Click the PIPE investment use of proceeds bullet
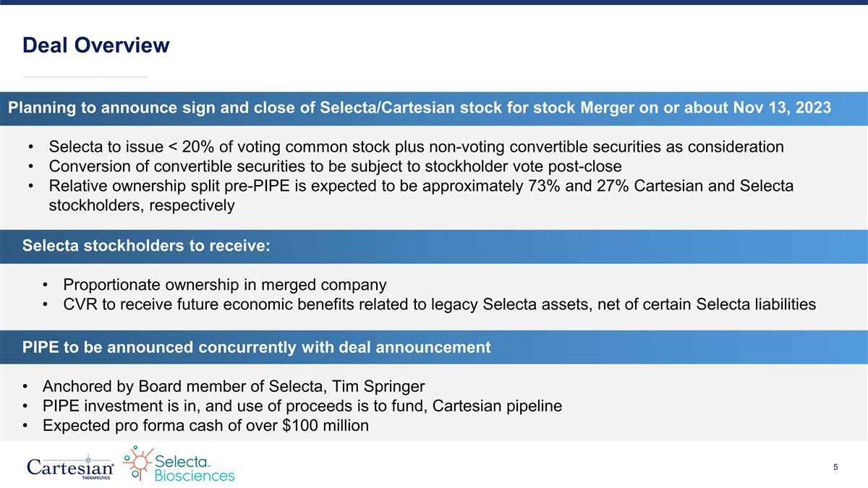This screenshot has width=868, height=488. [302, 406]
